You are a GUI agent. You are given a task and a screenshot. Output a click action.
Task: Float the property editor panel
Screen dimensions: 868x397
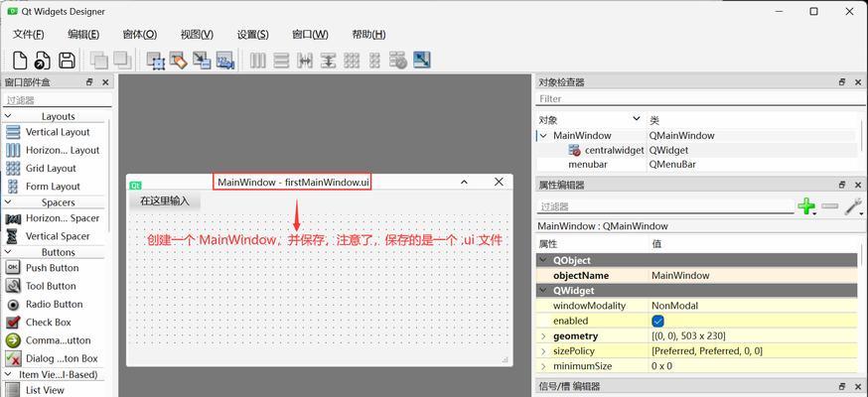click(x=842, y=185)
